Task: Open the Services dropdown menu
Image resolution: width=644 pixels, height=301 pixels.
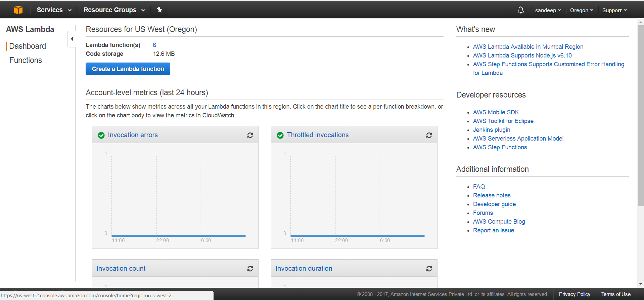Action: point(54,10)
